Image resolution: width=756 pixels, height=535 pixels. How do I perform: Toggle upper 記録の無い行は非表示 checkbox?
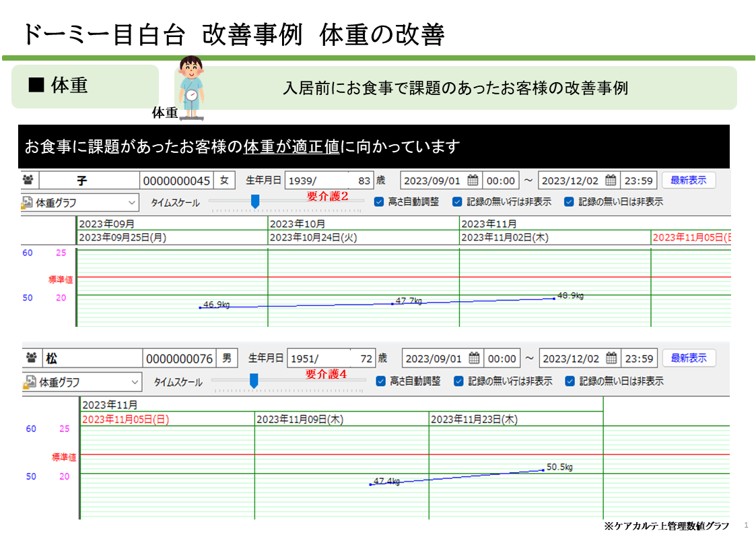pos(457,201)
